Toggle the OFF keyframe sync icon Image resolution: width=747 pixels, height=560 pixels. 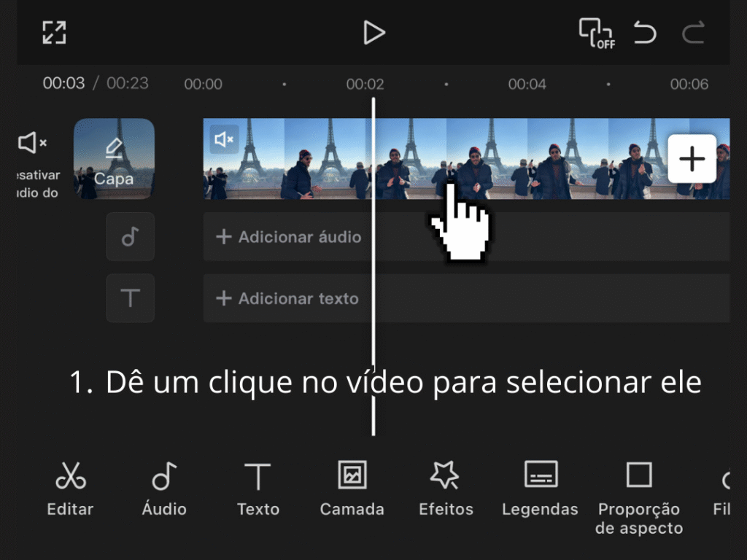[x=596, y=33]
